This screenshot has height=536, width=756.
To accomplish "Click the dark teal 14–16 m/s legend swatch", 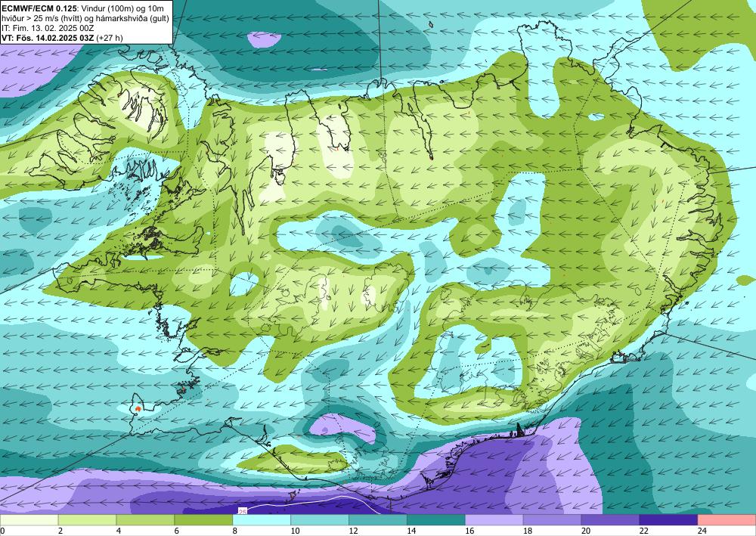I will tap(436, 520).
